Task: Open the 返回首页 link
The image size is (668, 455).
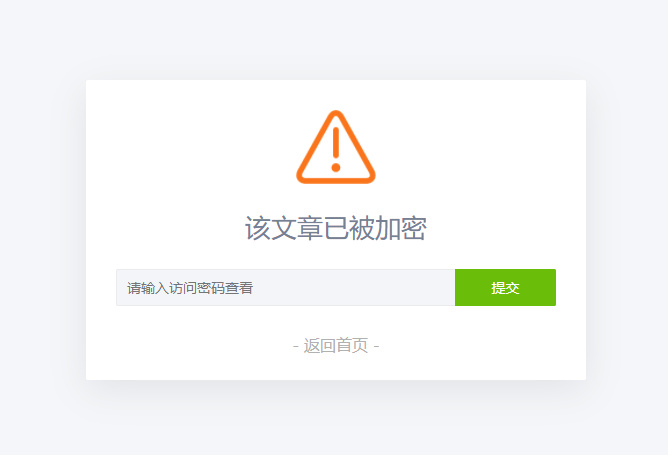Action: (336, 345)
